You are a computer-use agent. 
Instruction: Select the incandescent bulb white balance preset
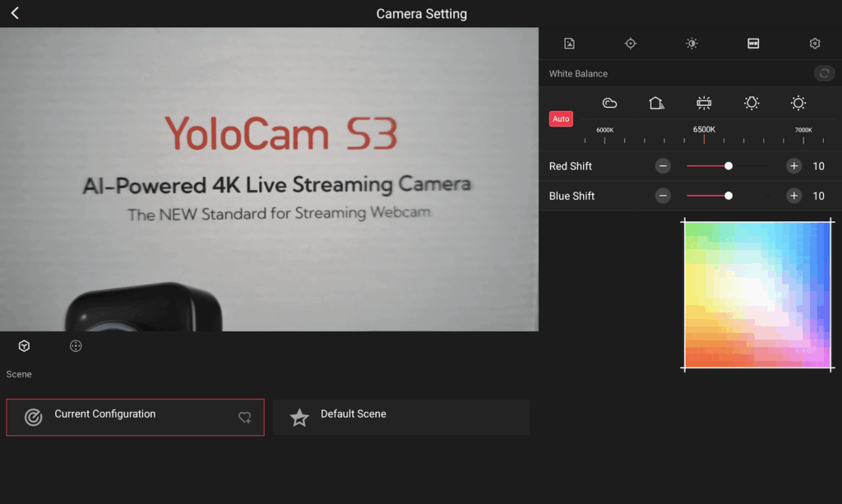pos(751,103)
